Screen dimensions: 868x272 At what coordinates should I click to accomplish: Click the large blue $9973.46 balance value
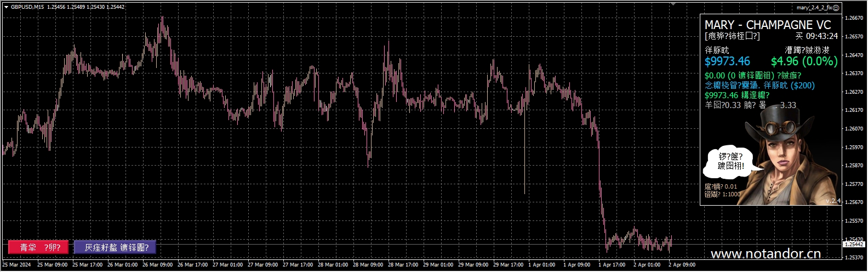coord(727,61)
